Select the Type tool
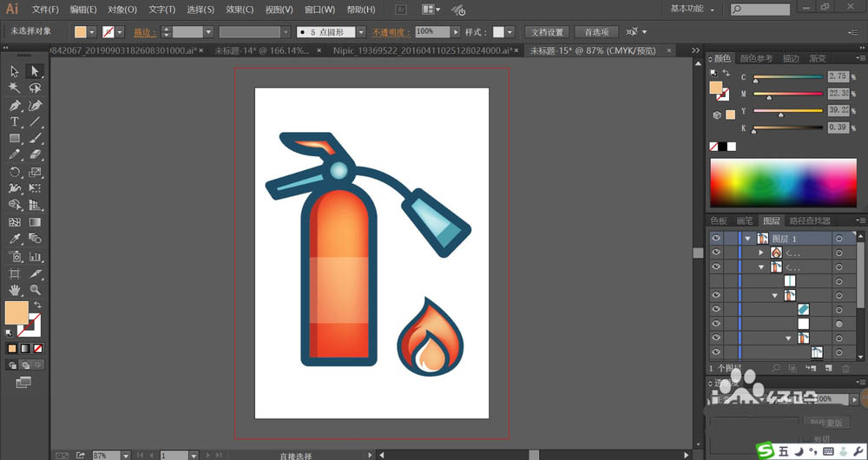This screenshot has width=868, height=460. 15,122
